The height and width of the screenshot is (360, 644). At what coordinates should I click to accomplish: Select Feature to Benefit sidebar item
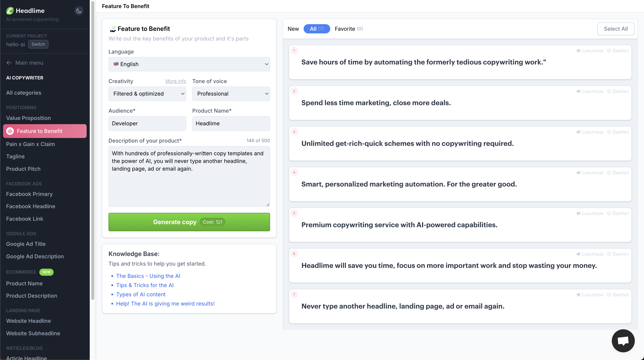[x=45, y=131]
